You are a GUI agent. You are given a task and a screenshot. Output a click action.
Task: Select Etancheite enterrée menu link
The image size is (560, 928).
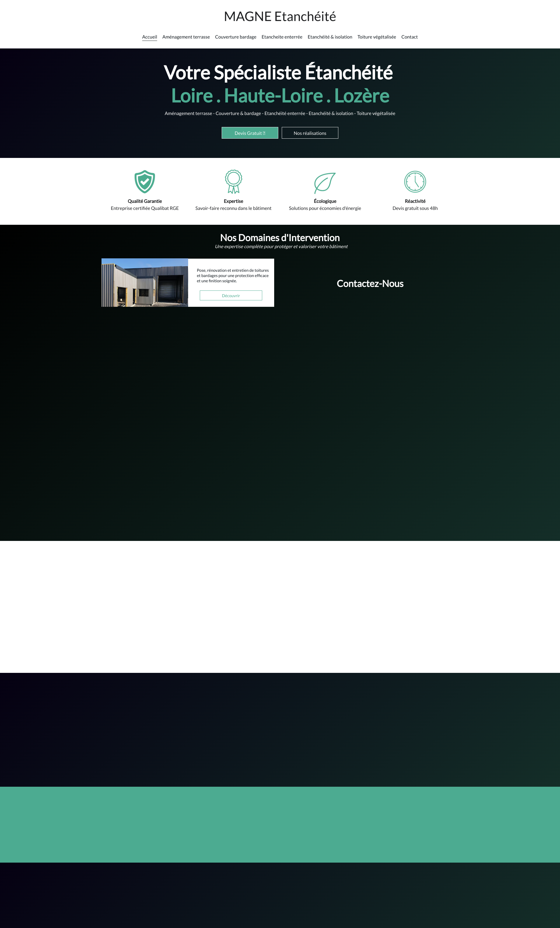(282, 37)
